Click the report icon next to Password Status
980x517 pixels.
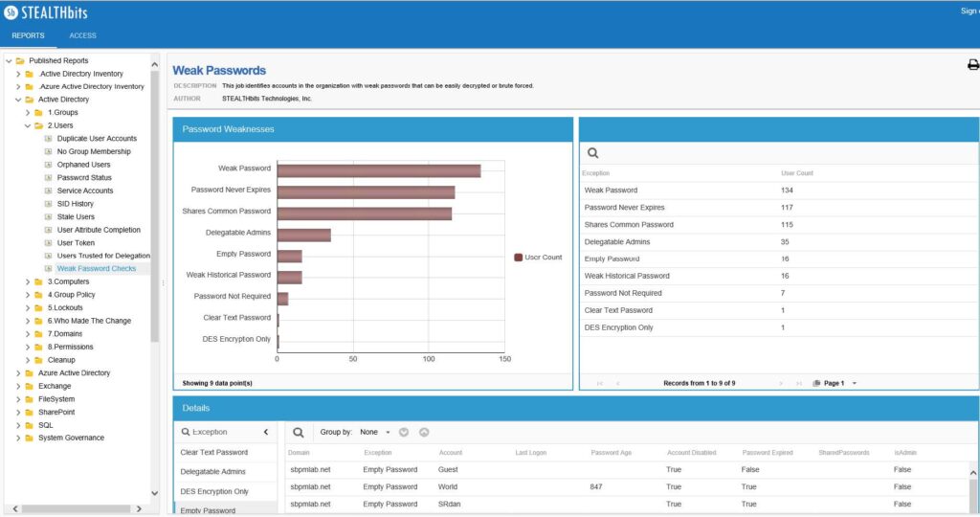click(48, 177)
